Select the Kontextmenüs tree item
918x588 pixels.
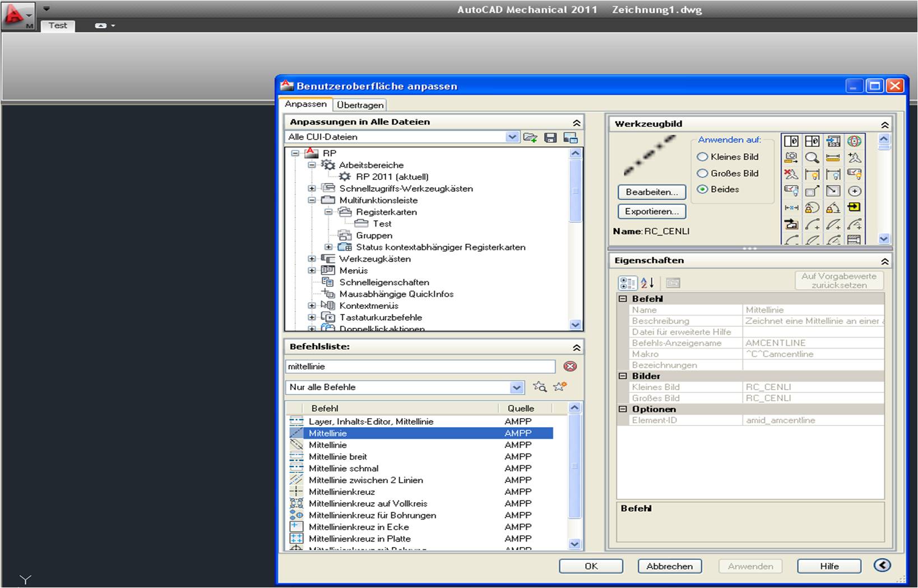coord(369,306)
